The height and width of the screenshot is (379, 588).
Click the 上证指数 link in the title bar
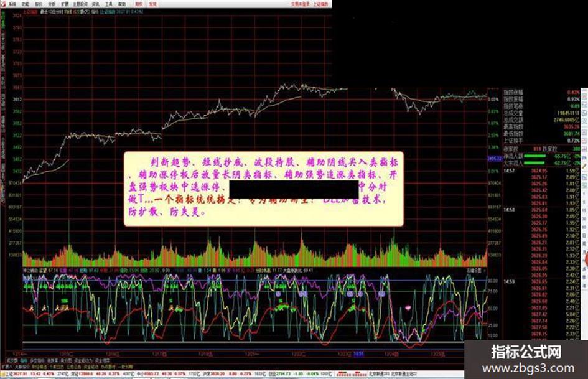coord(320,4)
